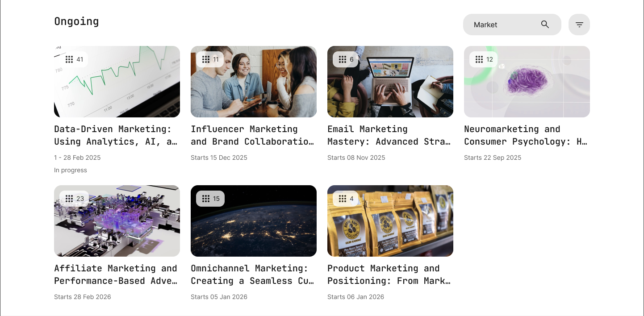The width and height of the screenshot is (644, 316).
Task: Select the purple brain course thumbnail
Action: coord(527,82)
